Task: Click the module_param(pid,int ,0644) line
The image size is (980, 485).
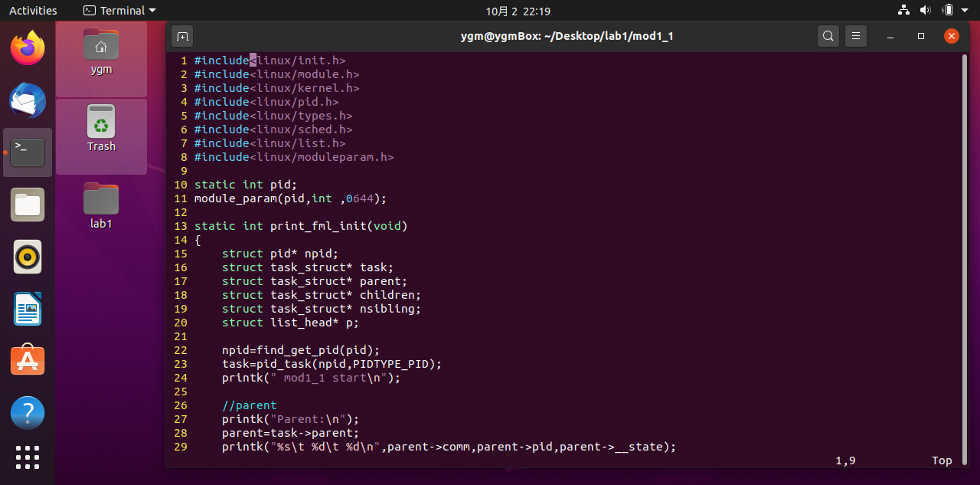Action: click(290, 198)
